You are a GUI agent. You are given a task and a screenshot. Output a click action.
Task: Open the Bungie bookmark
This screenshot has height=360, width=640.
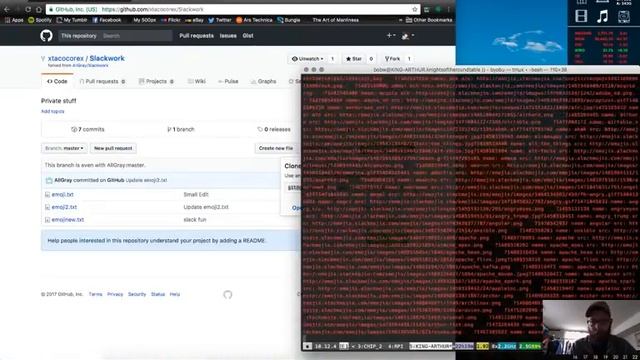point(289,20)
